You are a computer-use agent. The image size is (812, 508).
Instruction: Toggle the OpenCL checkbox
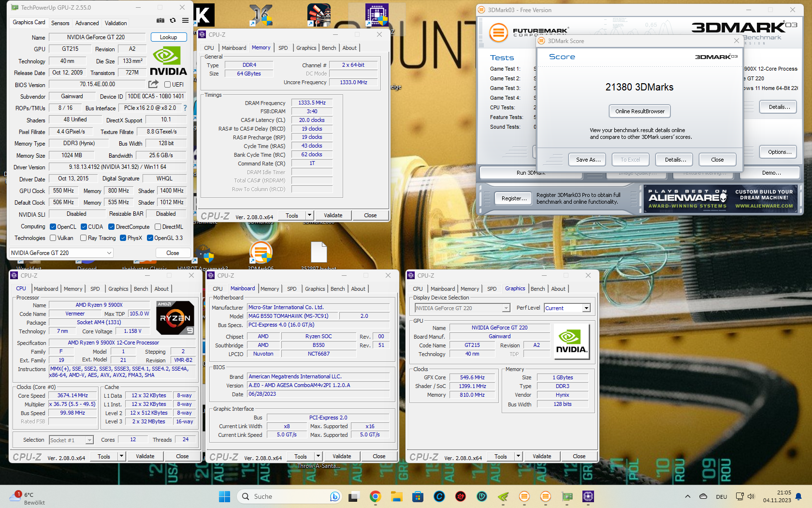tap(53, 226)
